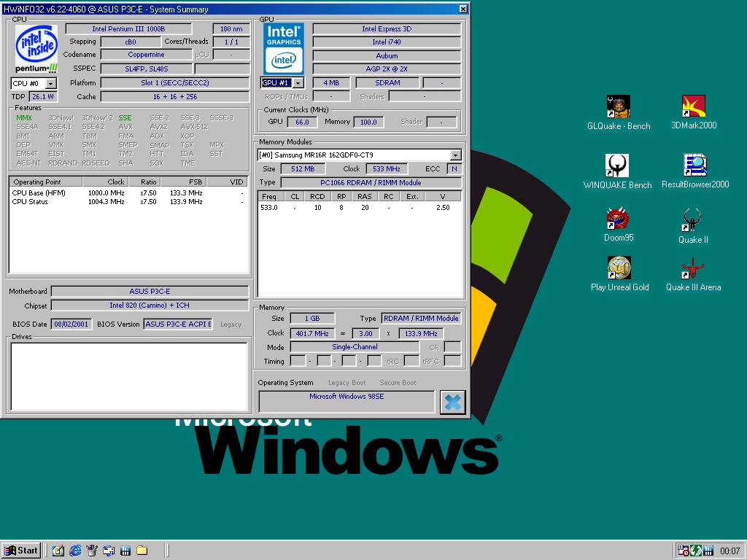
Task: Click the SL4FP, SL48S SSPEC field
Action: (x=147, y=69)
